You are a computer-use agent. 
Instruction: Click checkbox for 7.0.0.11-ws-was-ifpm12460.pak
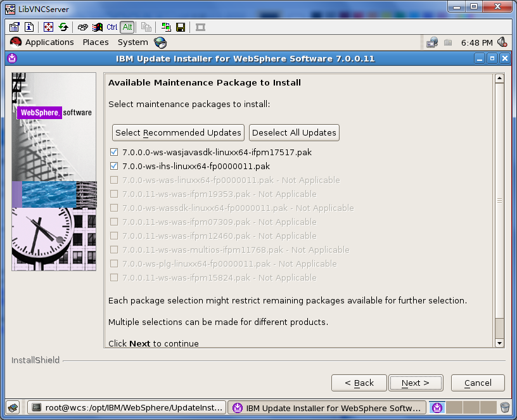pyautogui.click(x=114, y=236)
